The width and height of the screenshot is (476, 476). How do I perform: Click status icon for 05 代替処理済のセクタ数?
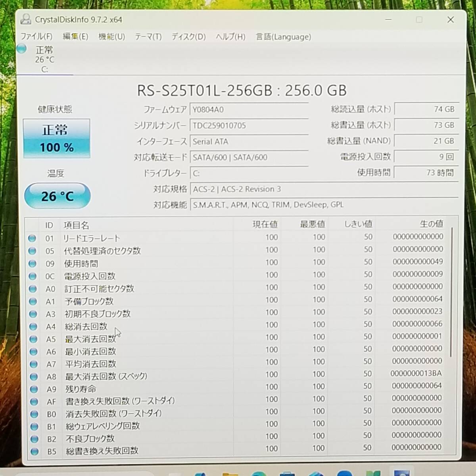[x=33, y=251]
